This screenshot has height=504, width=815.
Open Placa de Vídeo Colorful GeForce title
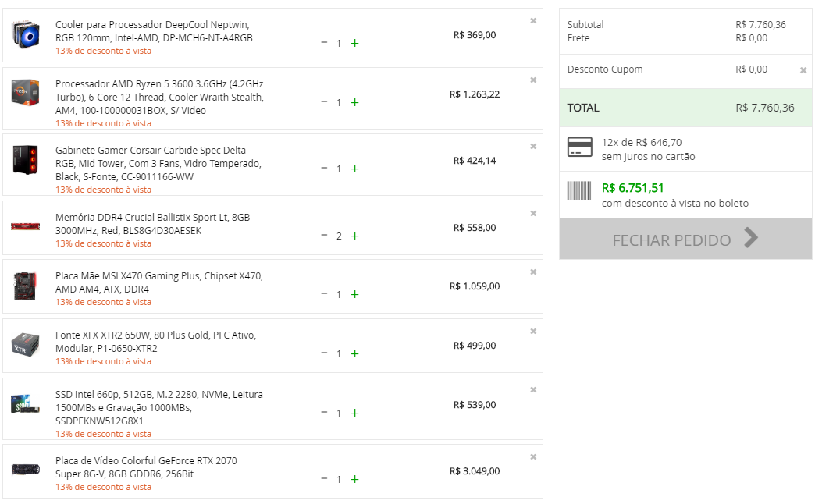coord(146,467)
